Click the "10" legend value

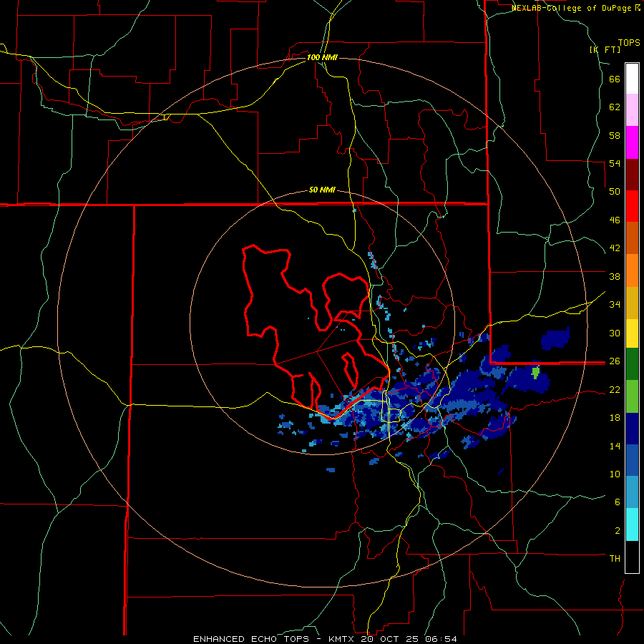[615, 474]
